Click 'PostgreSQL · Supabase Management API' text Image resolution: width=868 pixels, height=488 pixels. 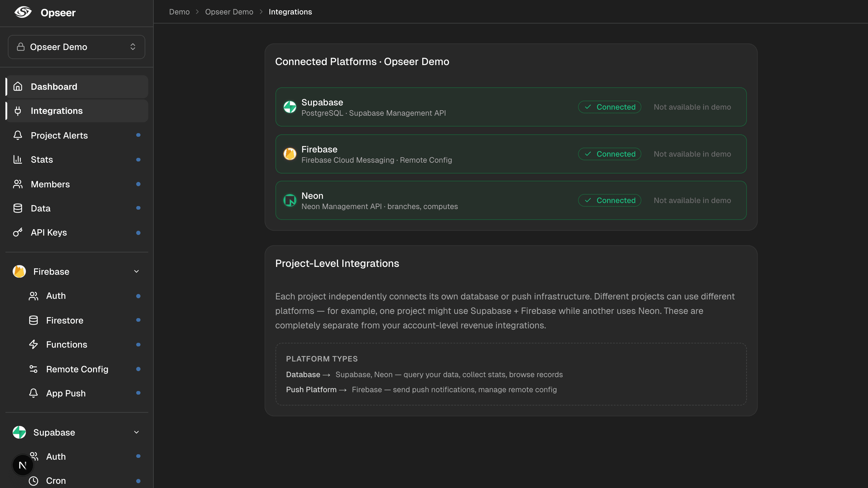click(x=373, y=113)
